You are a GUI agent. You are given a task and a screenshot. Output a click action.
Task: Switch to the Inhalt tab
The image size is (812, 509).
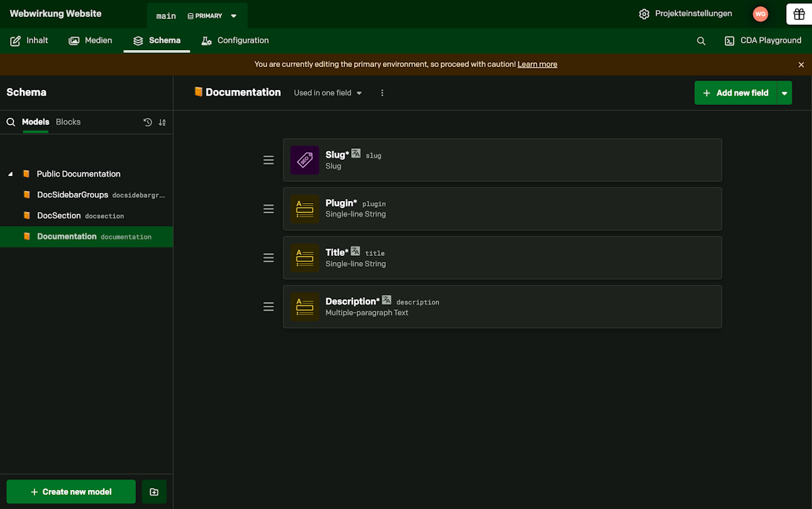(29, 41)
